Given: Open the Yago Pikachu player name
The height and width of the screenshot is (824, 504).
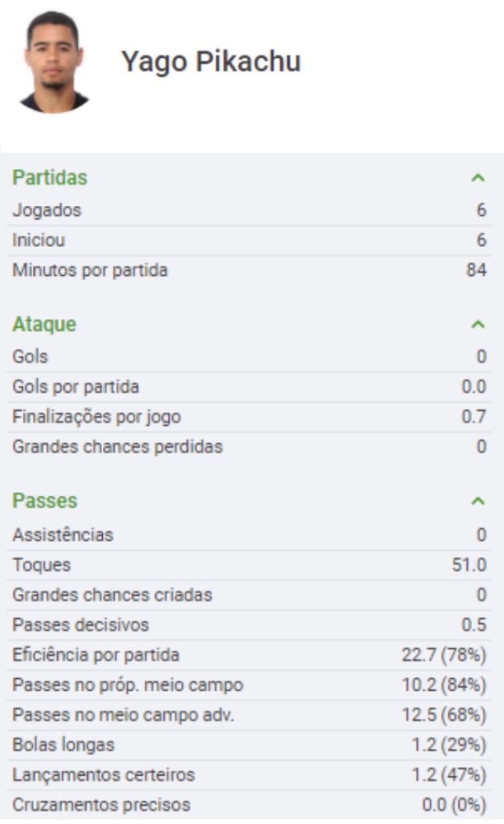Looking at the screenshot, I should pyautogui.click(x=210, y=62).
